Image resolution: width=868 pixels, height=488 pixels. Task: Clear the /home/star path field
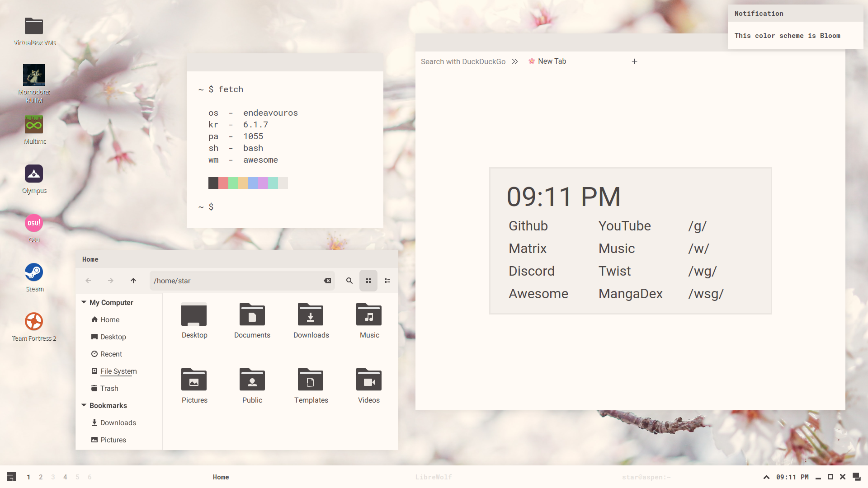(327, 281)
